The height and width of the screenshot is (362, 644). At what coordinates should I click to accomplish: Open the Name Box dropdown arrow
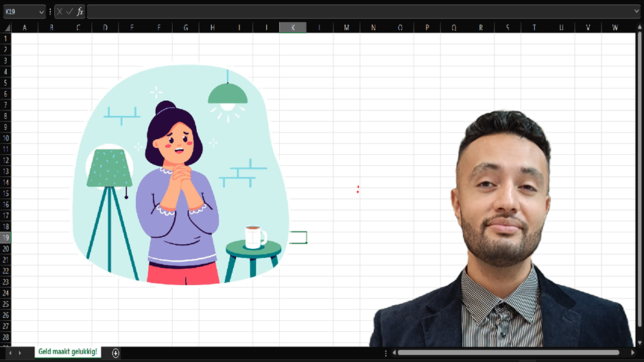coord(41,12)
